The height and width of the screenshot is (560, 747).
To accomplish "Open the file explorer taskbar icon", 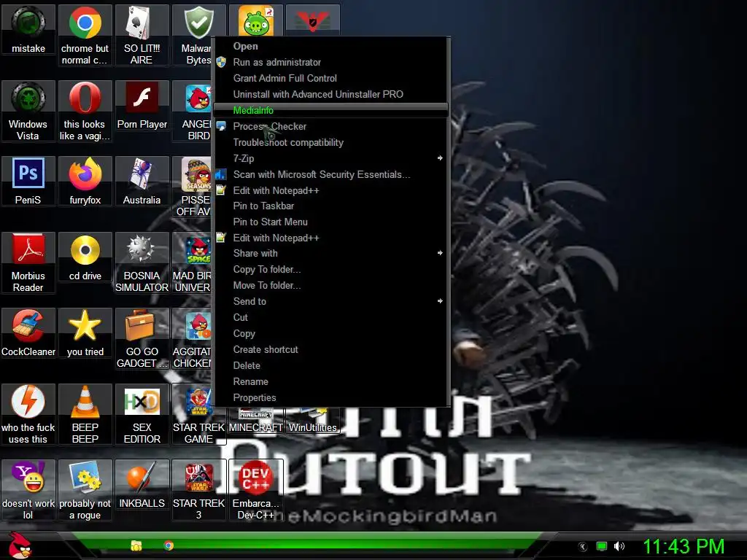I will pos(136,545).
